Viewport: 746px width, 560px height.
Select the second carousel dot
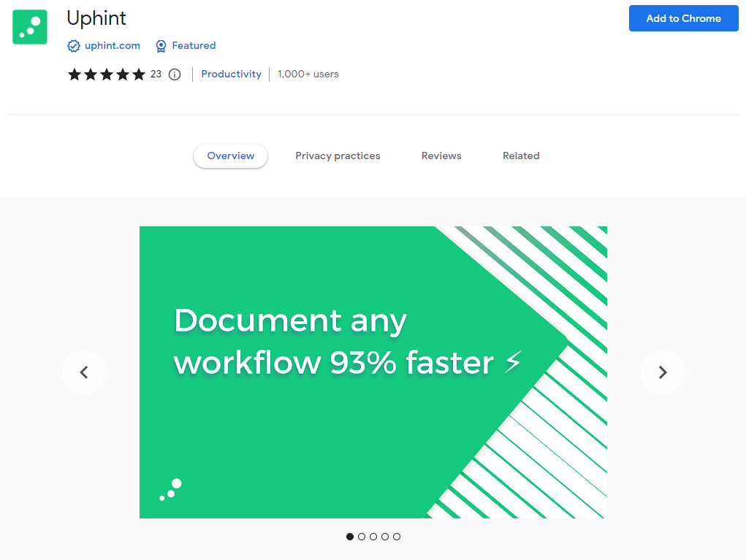coord(362,537)
